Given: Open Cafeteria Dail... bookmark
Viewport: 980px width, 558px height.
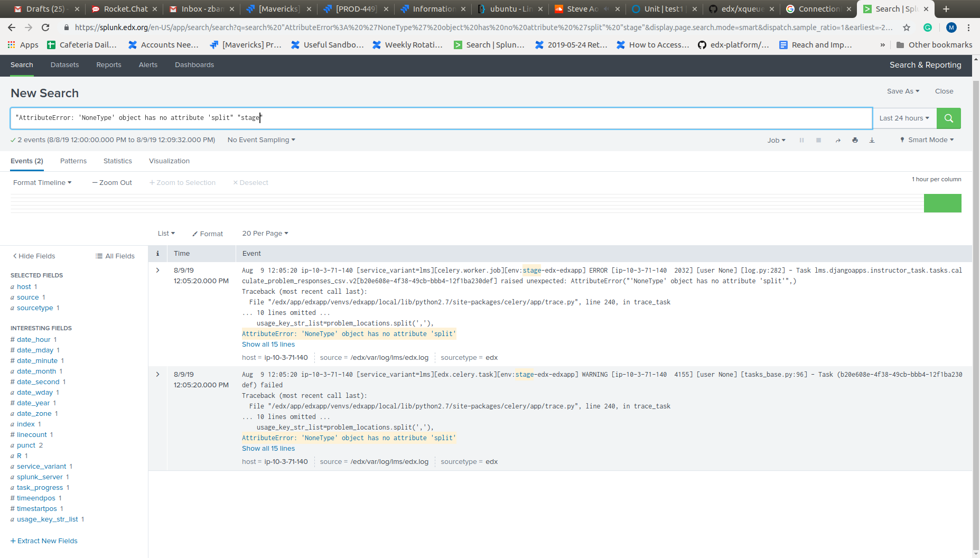Looking at the screenshot, I should point(82,45).
